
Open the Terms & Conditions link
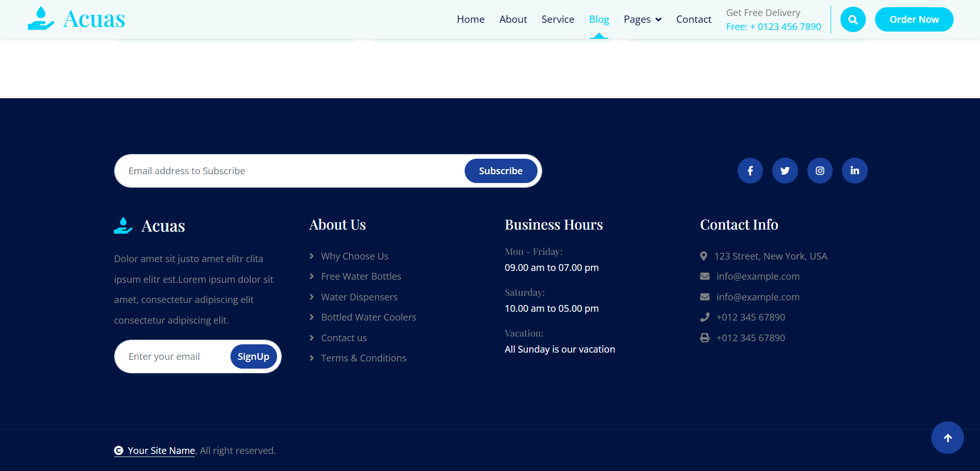(363, 358)
